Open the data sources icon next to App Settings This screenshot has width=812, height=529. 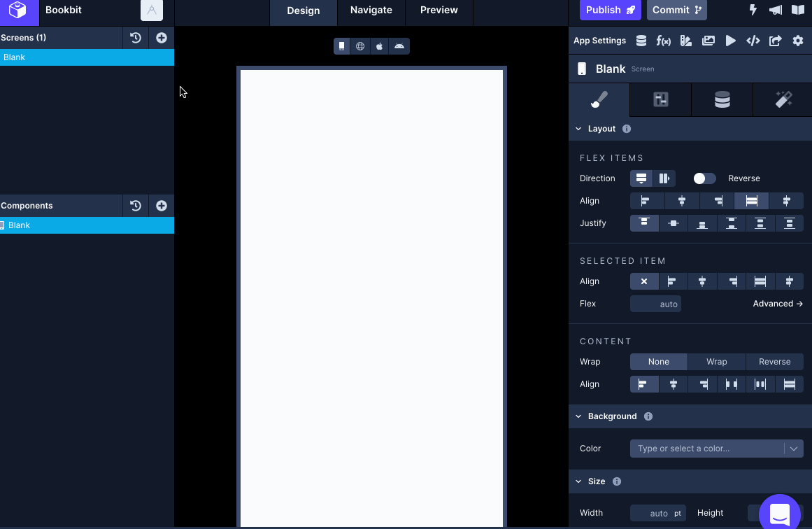[641, 41]
